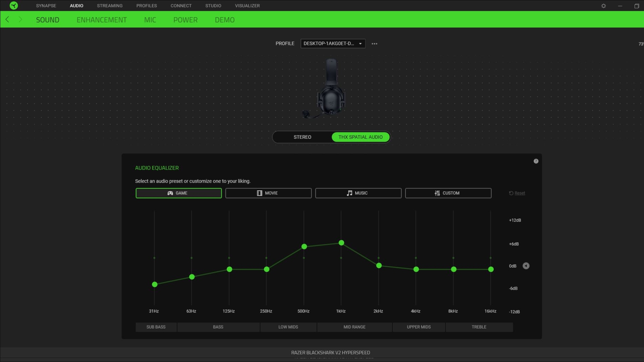The width and height of the screenshot is (644, 362).
Task: Click the UPPER MIDS range label
Action: click(419, 327)
